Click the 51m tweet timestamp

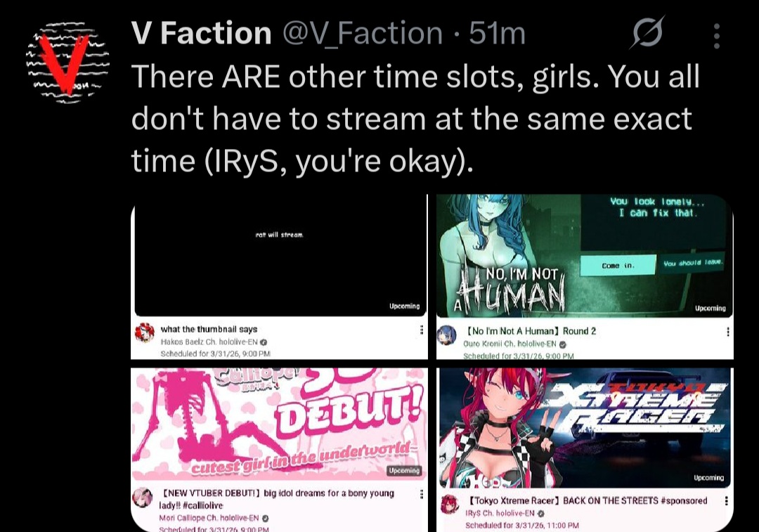click(x=497, y=34)
